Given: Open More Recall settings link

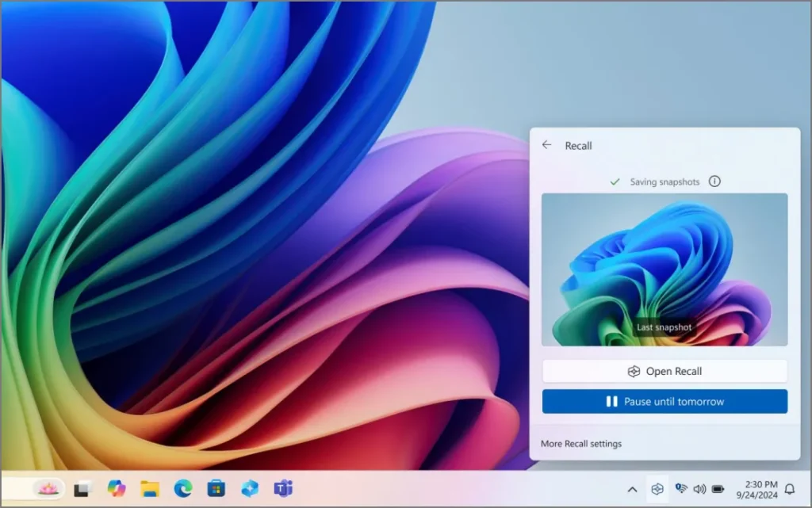Looking at the screenshot, I should pos(581,443).
